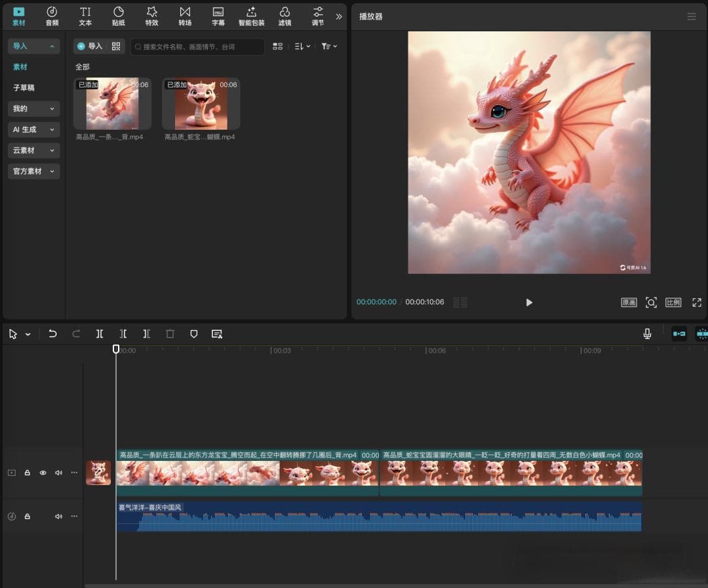The image size is (708, 588).
Task: Open the 转场 transitions tab
Action: pyautogui.click(x=185, y=16)
